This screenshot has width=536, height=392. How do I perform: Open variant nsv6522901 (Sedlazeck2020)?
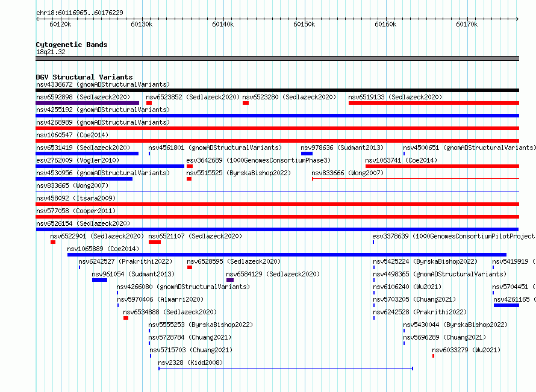pos(97,236)
